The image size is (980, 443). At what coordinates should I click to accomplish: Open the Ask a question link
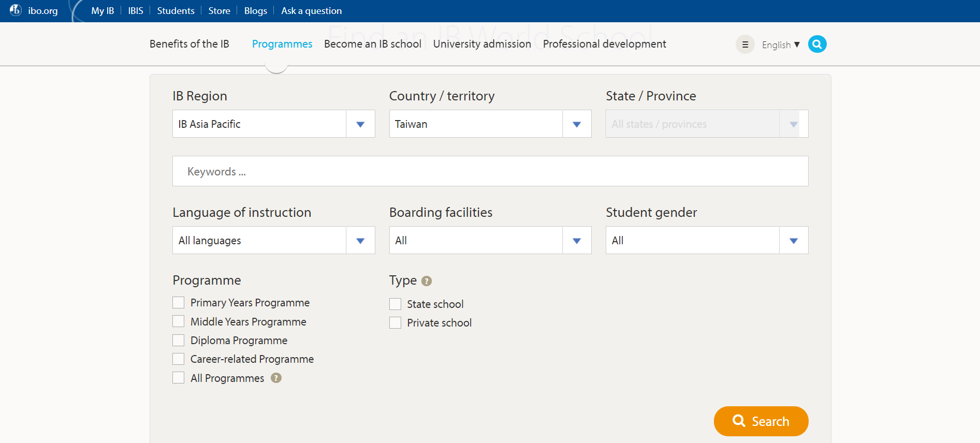point(311,11)
